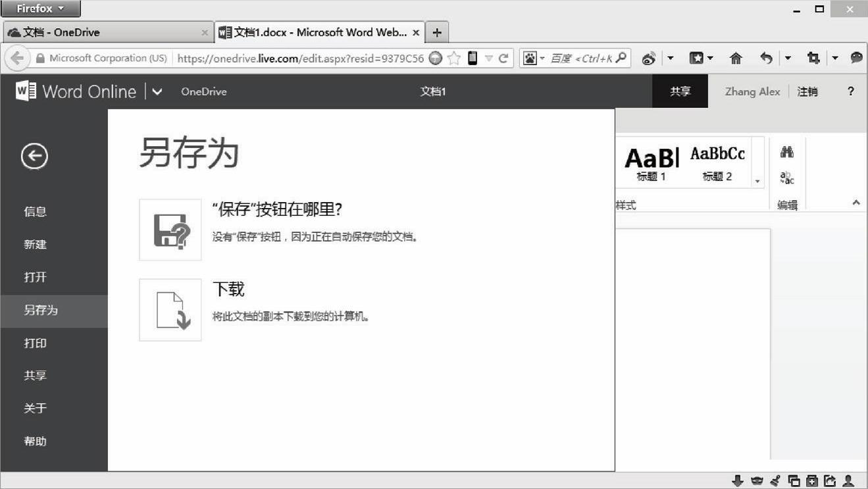
Task: Click the OneDrive link in header
Action: tap(204, 92)
